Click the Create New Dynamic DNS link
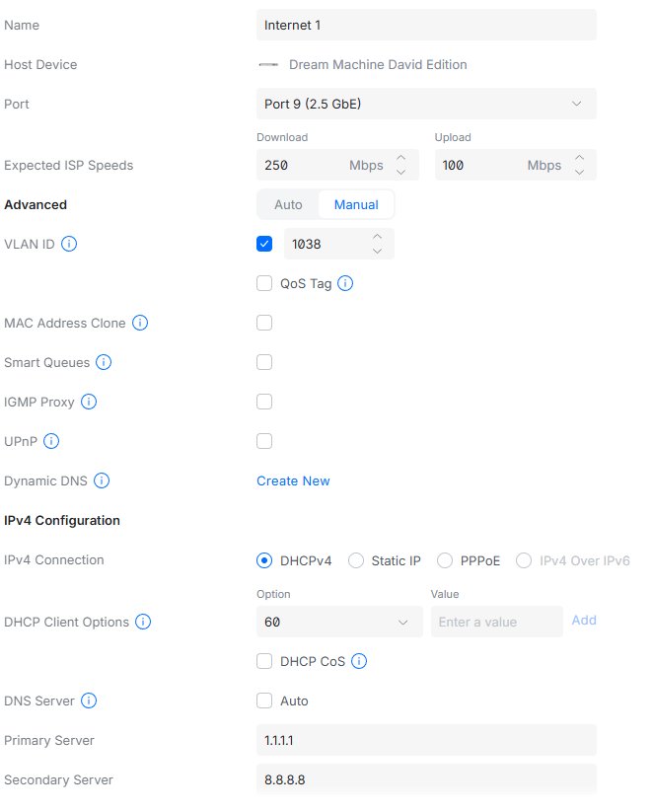This screenshot has width=653, height=812. pyautogui.click(x=293, y=480)
